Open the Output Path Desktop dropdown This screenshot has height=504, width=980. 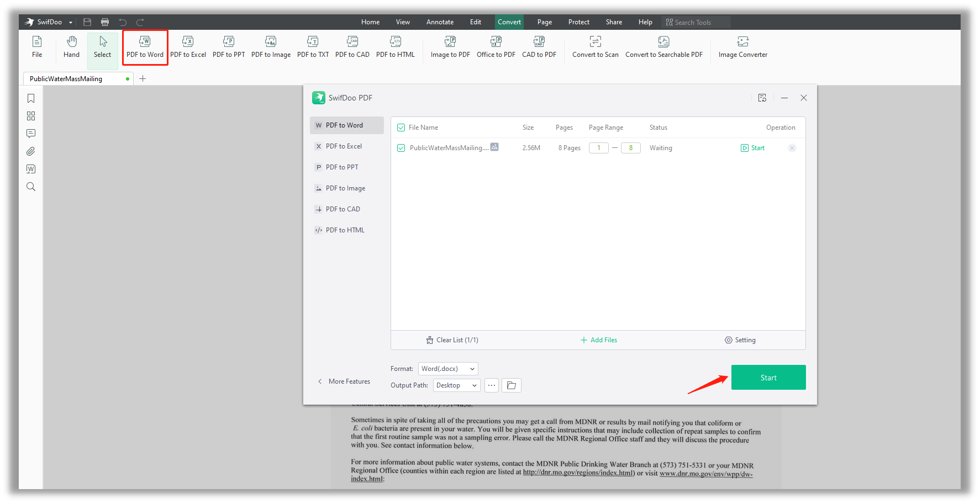[456, 385]
